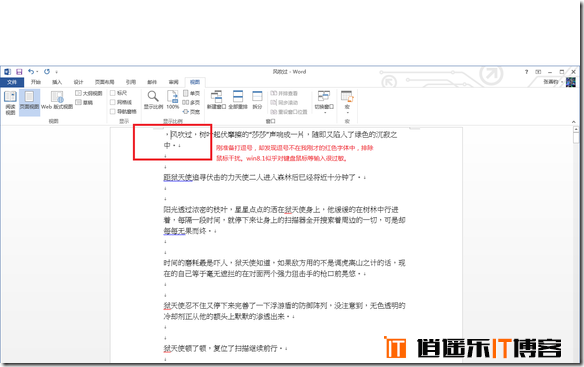
Task: Open the File tab (文件)
Action: pos(12,82)
